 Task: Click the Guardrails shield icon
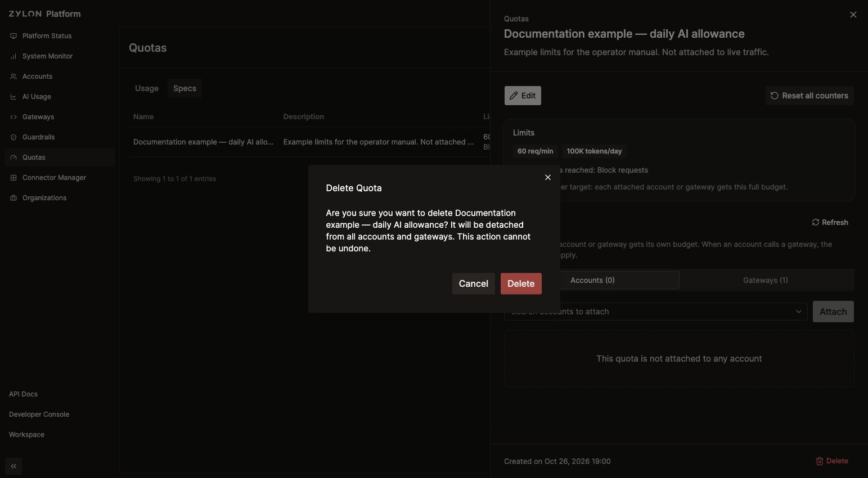[x=14, y=137]
